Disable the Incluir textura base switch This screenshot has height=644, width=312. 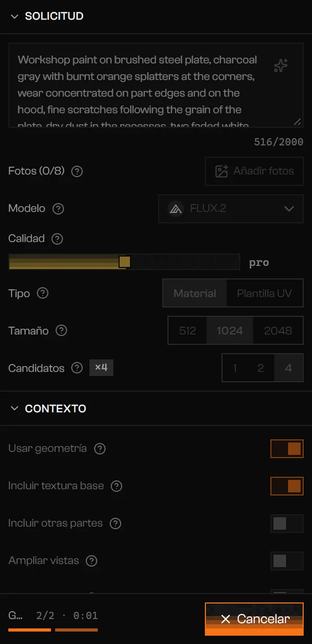(287, 486)
